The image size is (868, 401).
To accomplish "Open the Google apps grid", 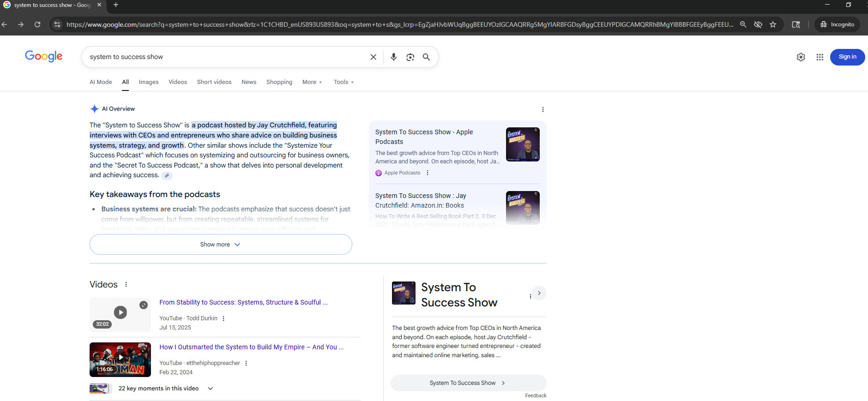I will coord(820,57).
